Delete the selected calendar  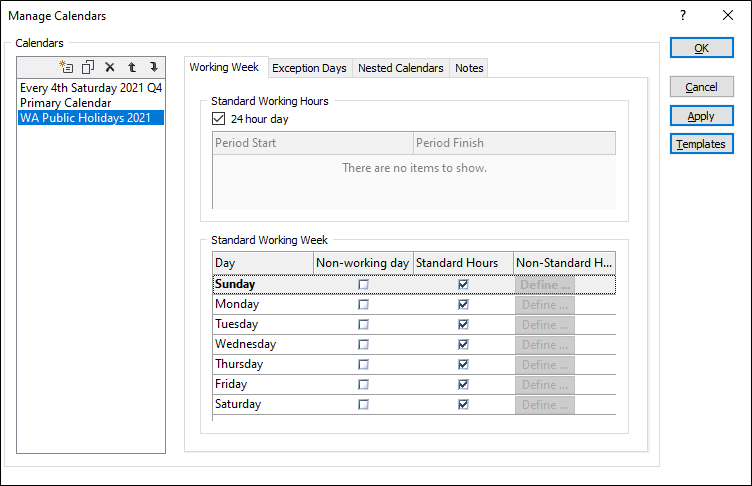point(110,67)
